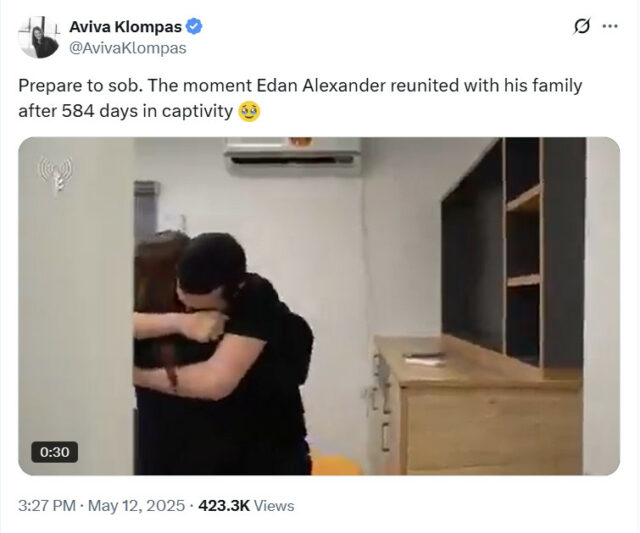The height and width of the screenshot is (533, 640).
Task: Click the word Views after count
Action: click(x=274, y=506)
